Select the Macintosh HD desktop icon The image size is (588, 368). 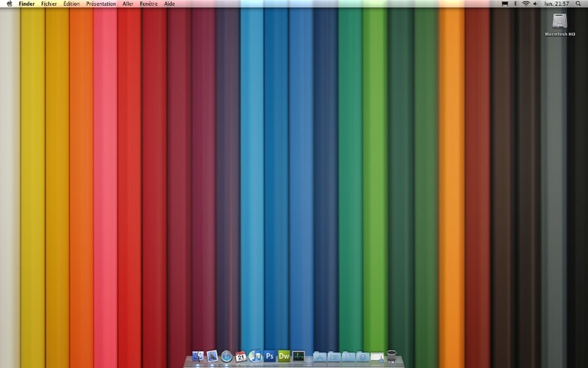tap(559, 25)
